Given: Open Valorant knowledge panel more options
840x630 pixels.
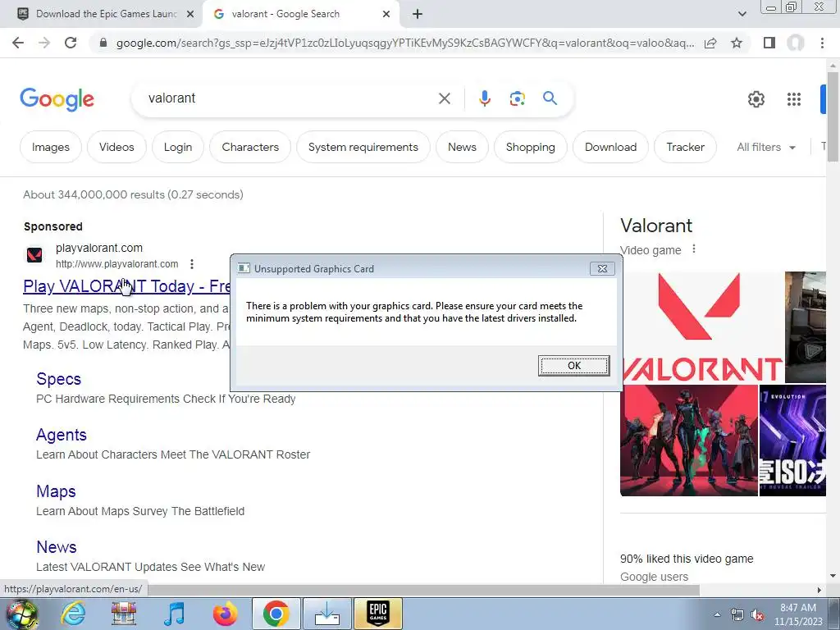Looking at the screenshot, I should [x=694, y=249].
